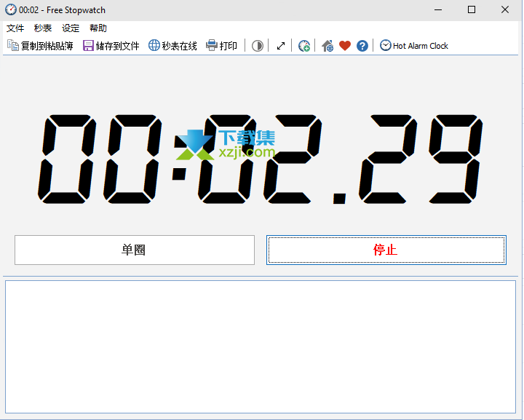
Task: Click the large stopwatch time display
Action: [260, 159]
